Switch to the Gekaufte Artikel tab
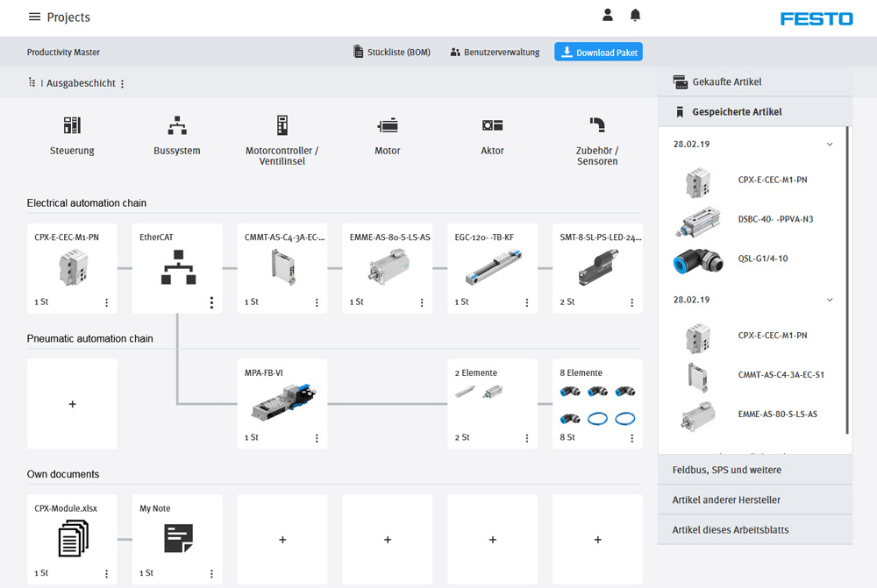877x588 pixels. 725,81
